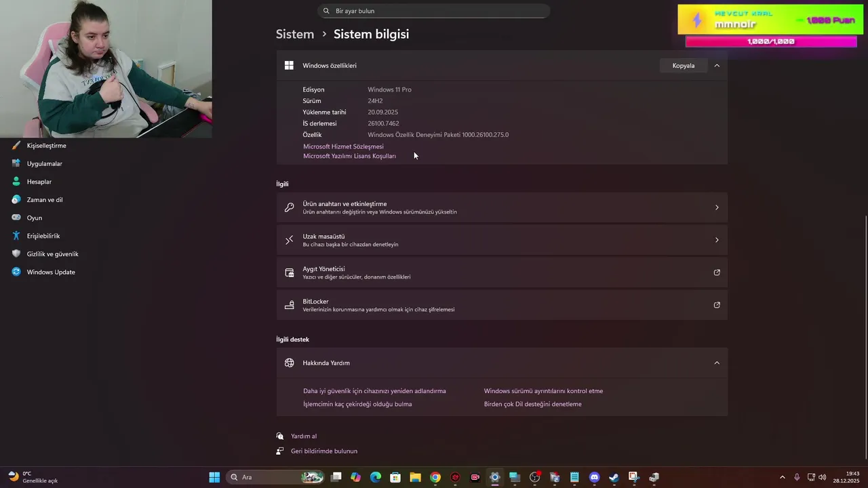Select Erişilebilirlik in sidebar
This screenshot has width=868, height=488.
pos(43,236)
